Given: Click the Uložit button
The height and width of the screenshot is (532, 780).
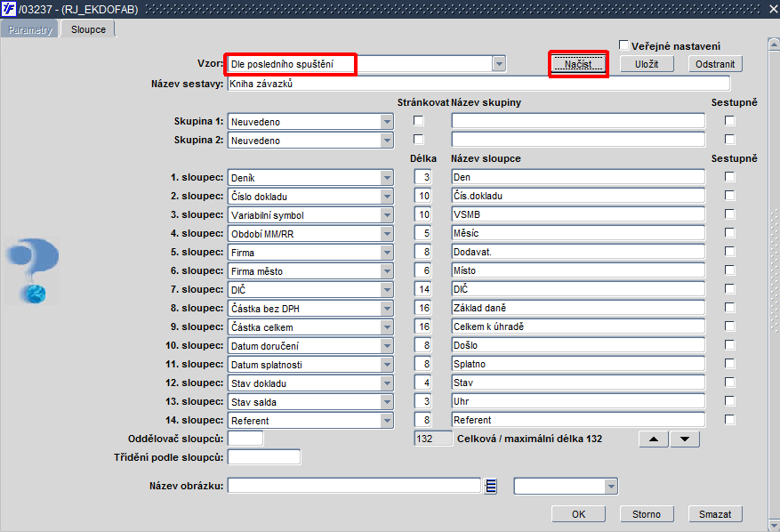Looking at the screenshot, I should pos(647,64).
